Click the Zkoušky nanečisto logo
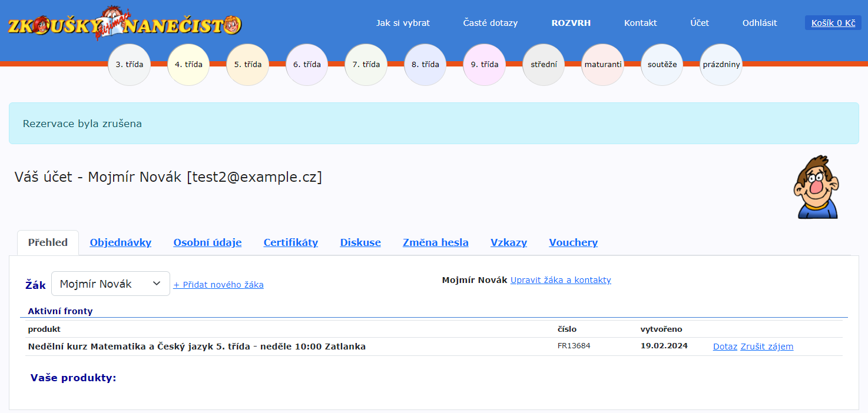 (x=124, y=25)
